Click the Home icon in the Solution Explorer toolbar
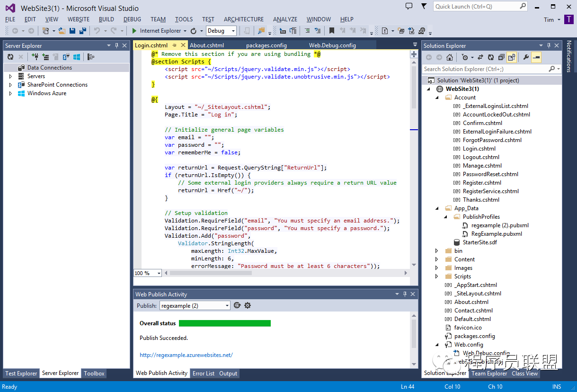577x392 pixels. (450, 57)
